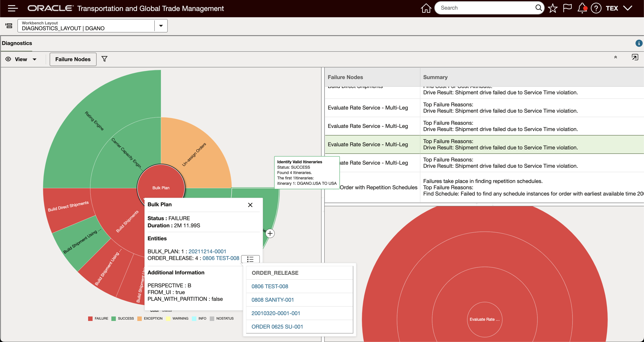Toggle the order release list icon
The height and width of the screenshot is (342, 644).
[x=250, y=259]
